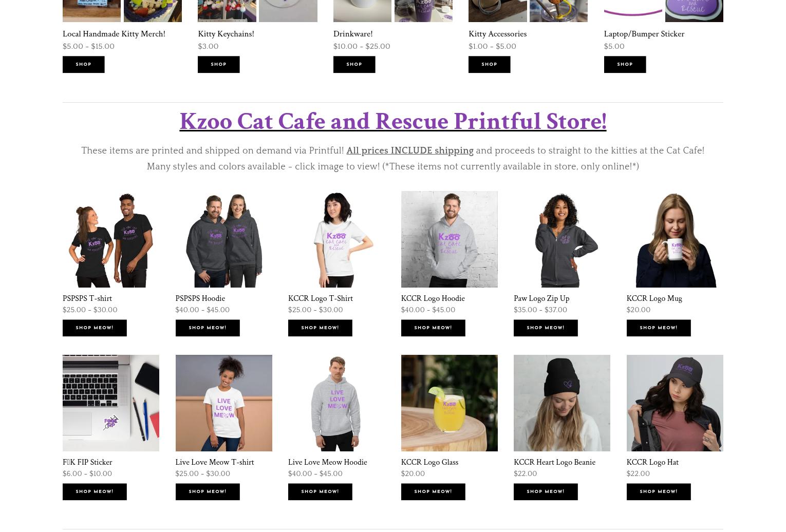
Task: Click the Kzoo Cat Cafe Printful Store heading link
Action: click(392, 122)
